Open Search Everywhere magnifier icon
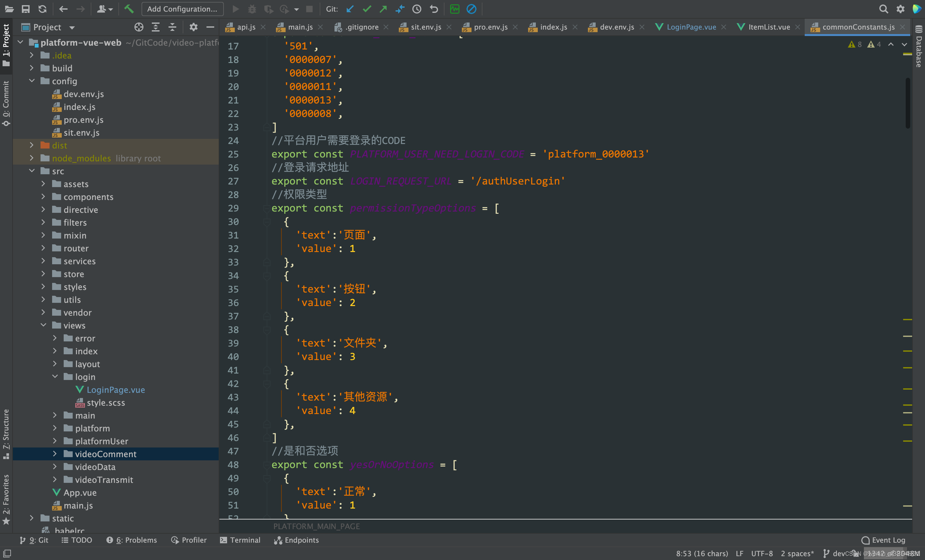 pos(883,9)
